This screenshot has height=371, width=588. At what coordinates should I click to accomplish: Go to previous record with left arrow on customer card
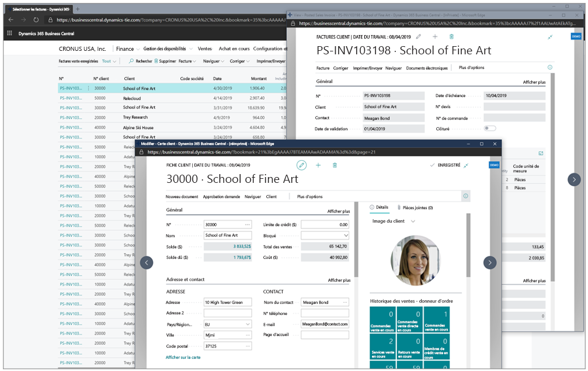pos(147,262)
